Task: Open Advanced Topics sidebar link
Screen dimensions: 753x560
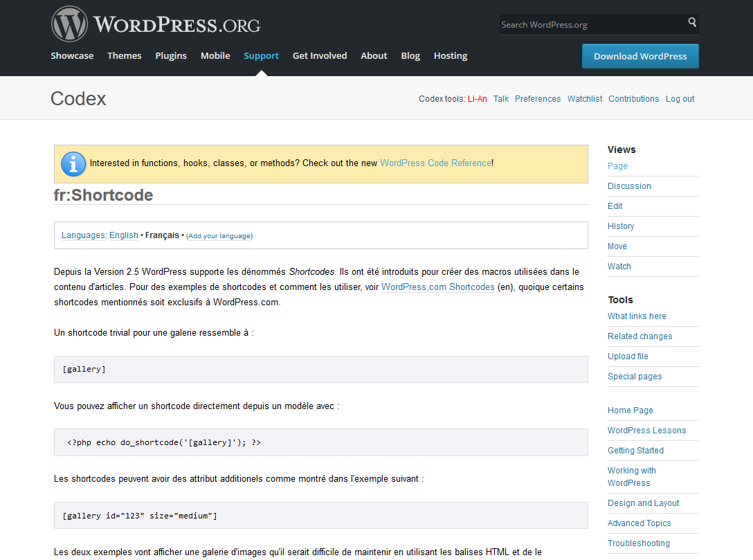Action: point(639,523)
